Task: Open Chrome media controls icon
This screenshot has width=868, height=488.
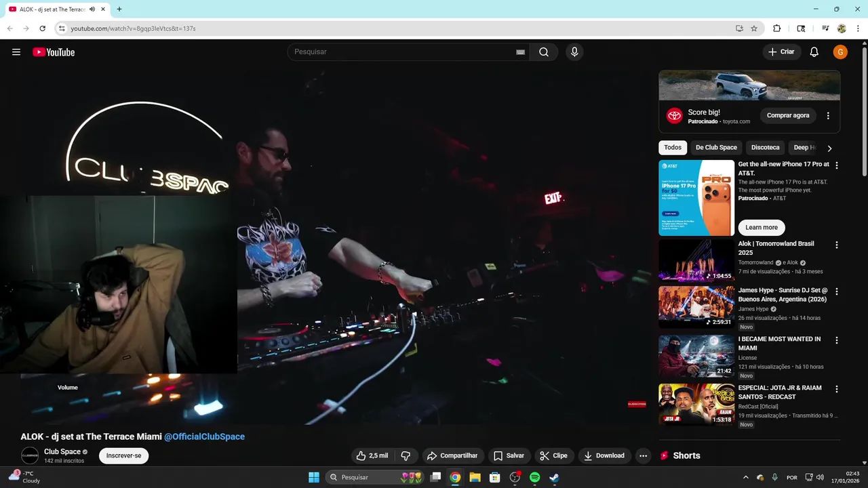Action: click(825, 28)
